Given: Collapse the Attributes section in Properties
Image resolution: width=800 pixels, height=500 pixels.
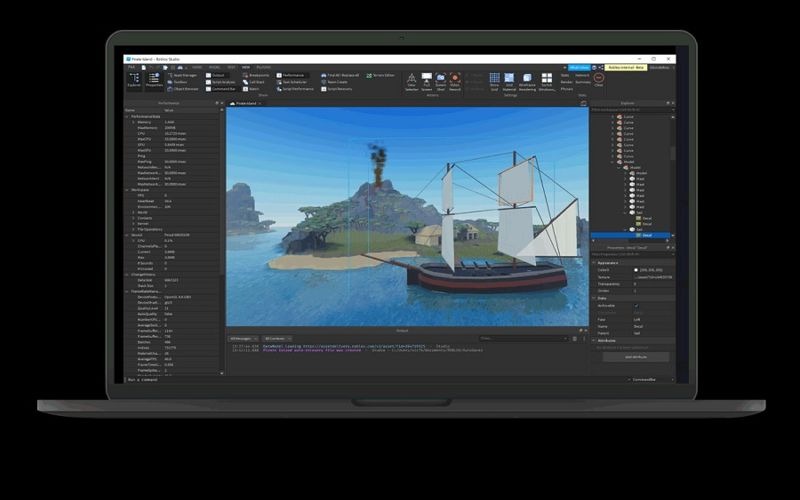Looking at the screenshot, I should click(594, 340).
